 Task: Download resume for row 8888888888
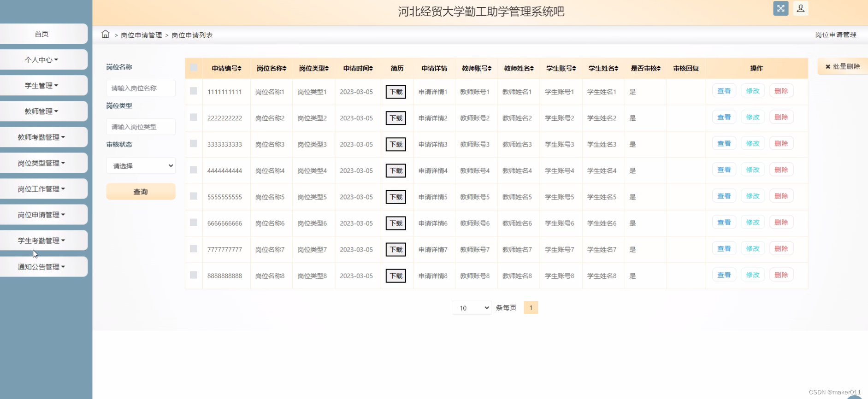396,276
